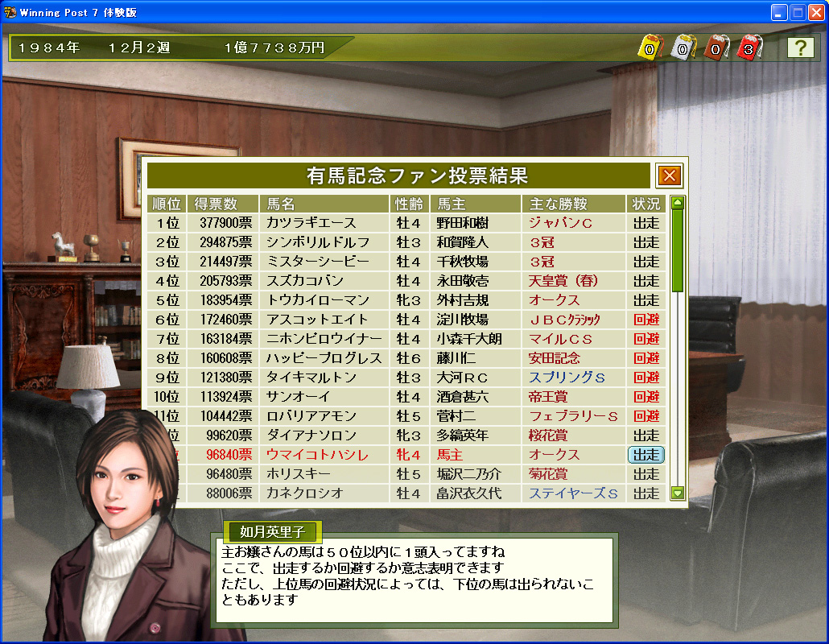Select the horse トウカイローマン
The height and width of the screenshot is (644, 829).
[x=318, y=299]
